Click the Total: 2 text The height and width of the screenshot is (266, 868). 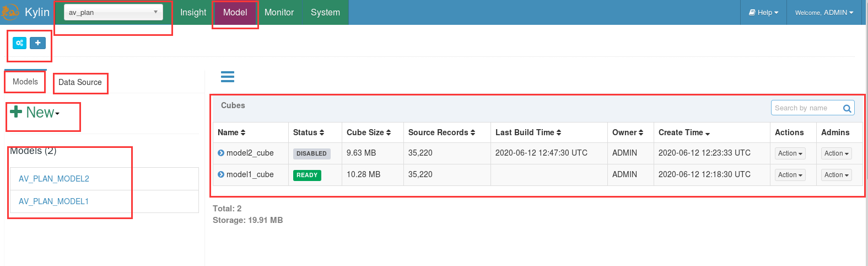coord(227,209)
